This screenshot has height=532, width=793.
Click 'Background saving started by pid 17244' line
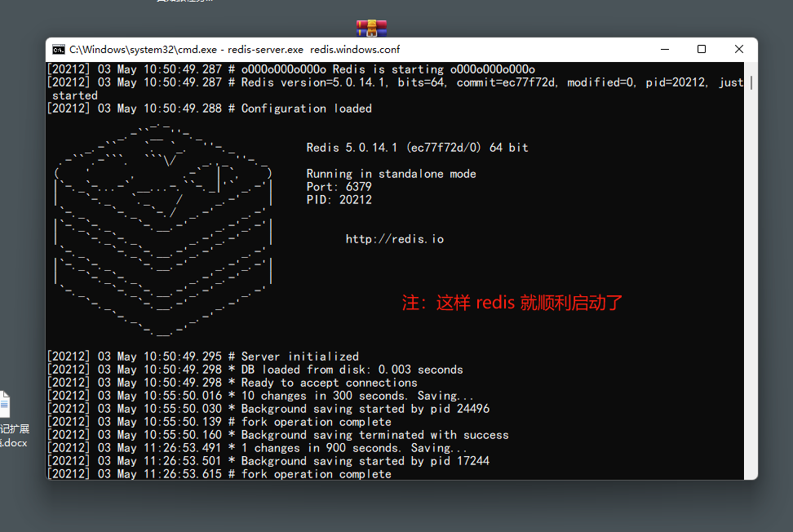click(268, 461)
